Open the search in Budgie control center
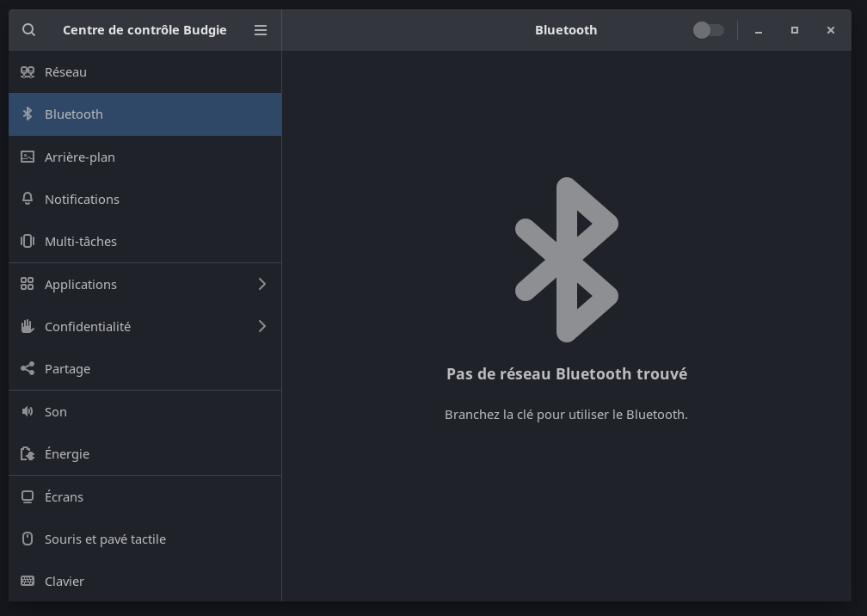Image resolution: width=867 pixels, height=616 pixels. click(28, 30)
